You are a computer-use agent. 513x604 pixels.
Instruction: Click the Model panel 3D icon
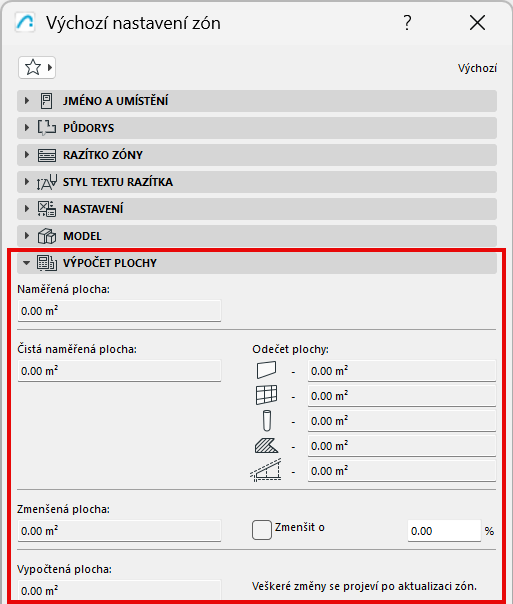(x=47, y=236)
